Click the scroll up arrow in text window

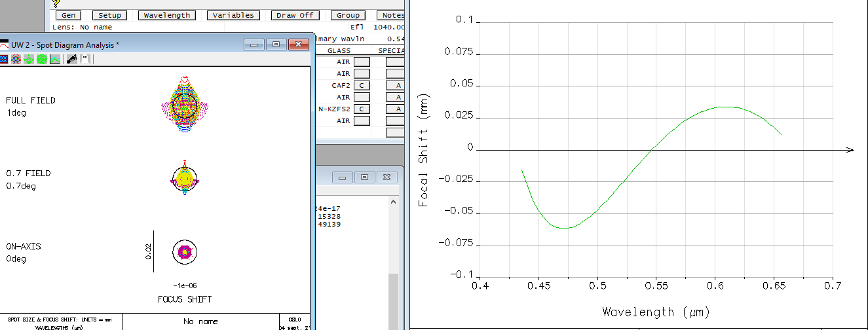(x=393, y=202)
